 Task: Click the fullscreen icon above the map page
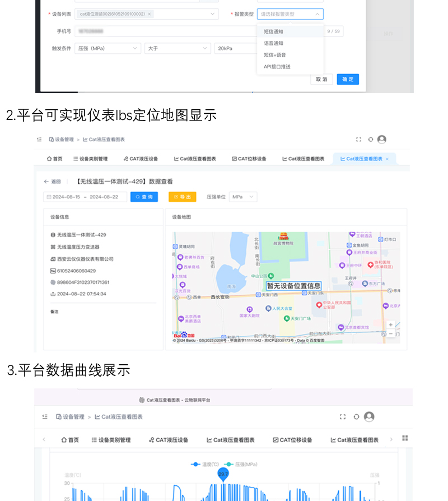tap(359, 140)
